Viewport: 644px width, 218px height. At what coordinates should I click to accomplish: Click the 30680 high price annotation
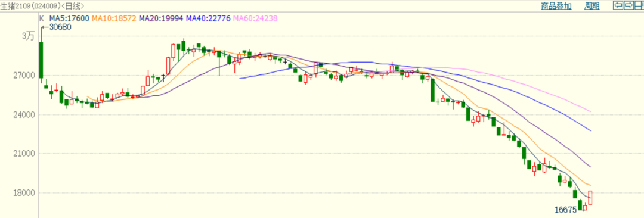pyautogui.click(x=60, y=27)
